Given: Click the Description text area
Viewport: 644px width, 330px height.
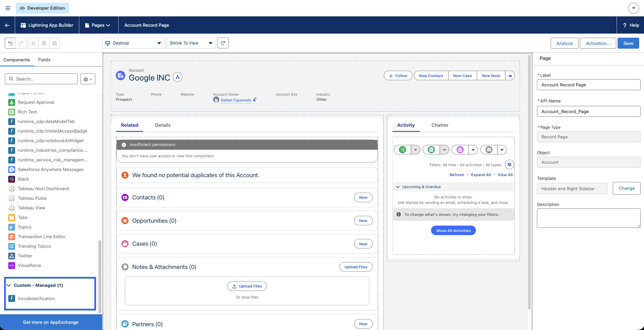Looking at the screenshot, I should point(588,218).
